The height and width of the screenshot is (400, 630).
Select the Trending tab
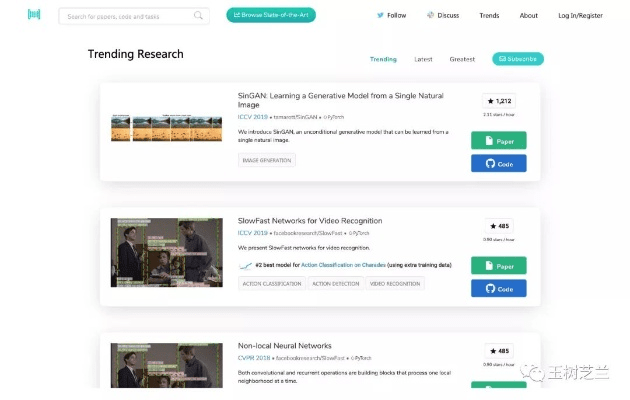point(383,59)
